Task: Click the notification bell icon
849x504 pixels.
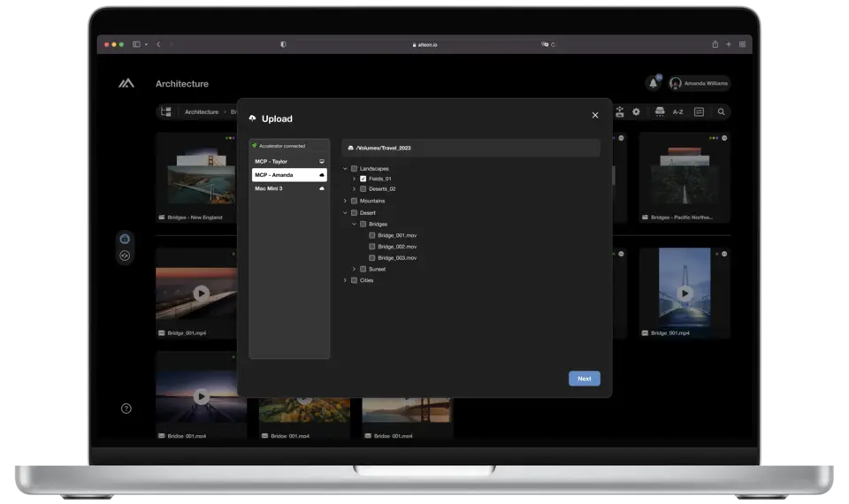Action: pyautogui.click(x=654, y=83)
